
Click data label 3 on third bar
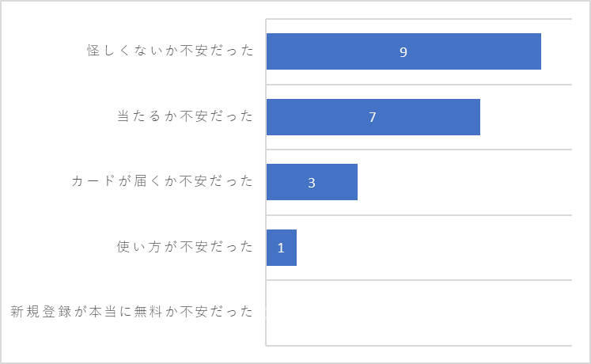coord(312,183)
